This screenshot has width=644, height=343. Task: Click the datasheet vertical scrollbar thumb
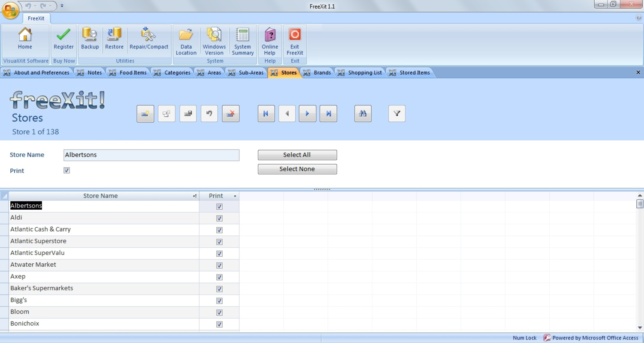click(640, 204)
